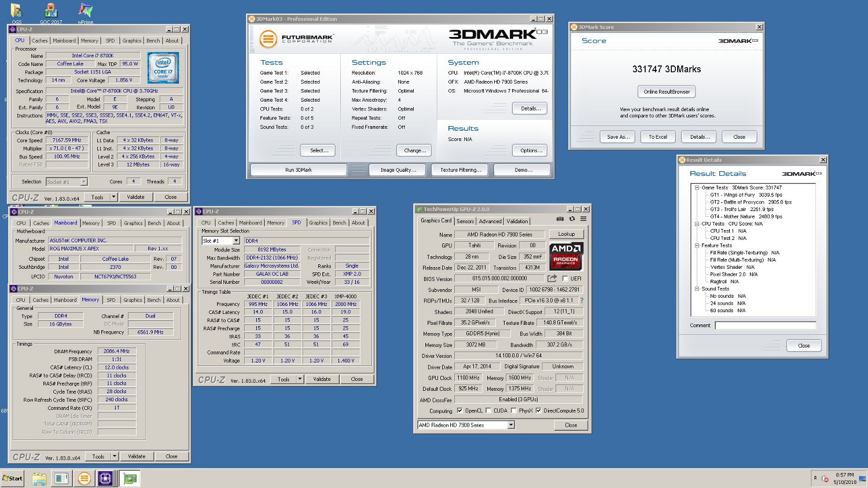Toggle the PhysX checkbox

tap(513, 411)
